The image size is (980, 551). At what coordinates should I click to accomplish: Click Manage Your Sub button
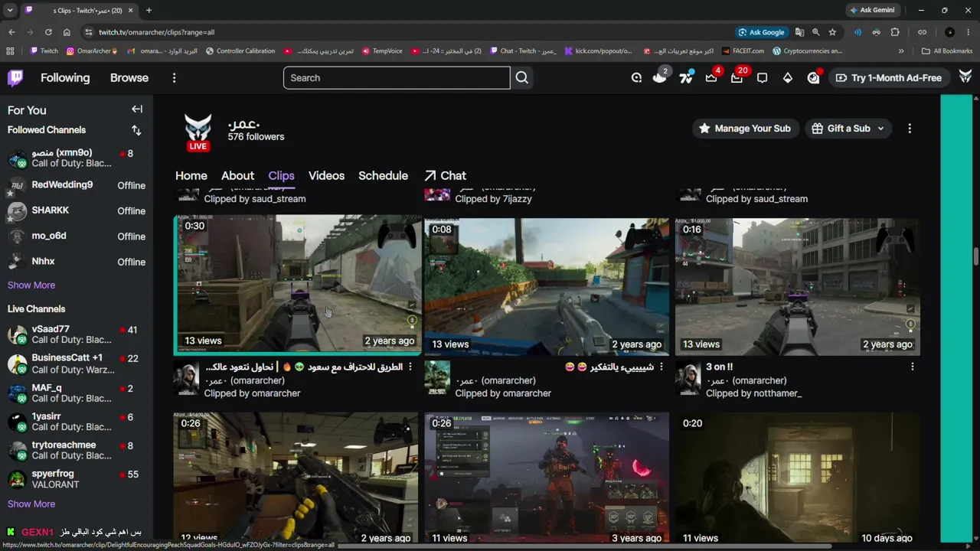(744, 129)
